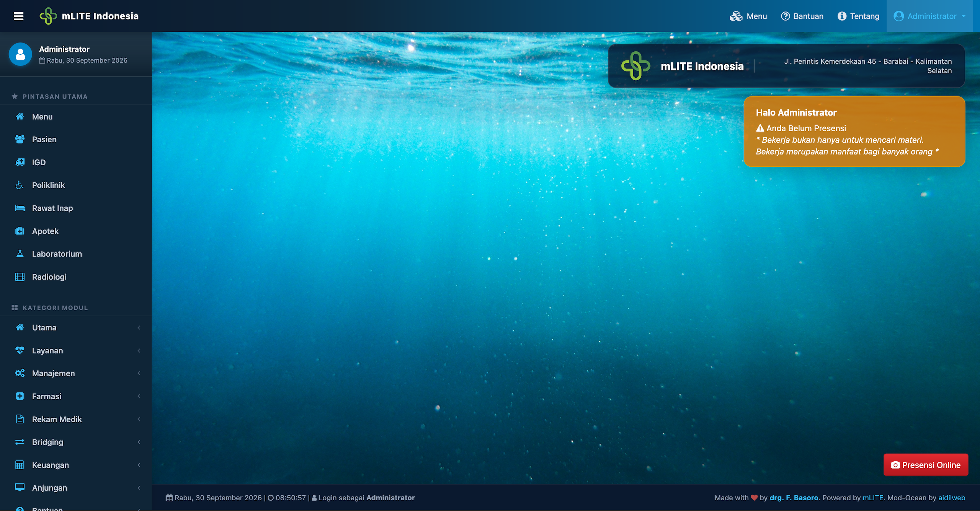Open Tentang in top navigation
980x511 pixels.
click(859, 16)
